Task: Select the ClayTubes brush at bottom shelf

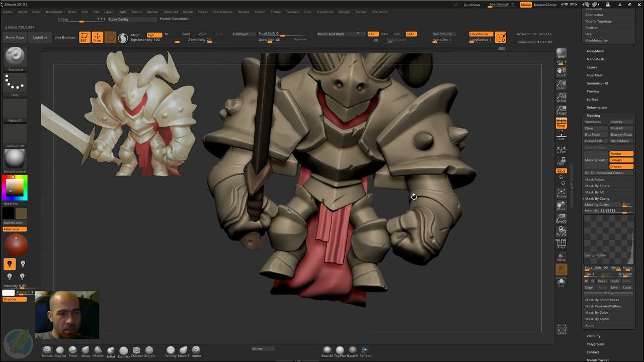Action: [x=60, y=350]
